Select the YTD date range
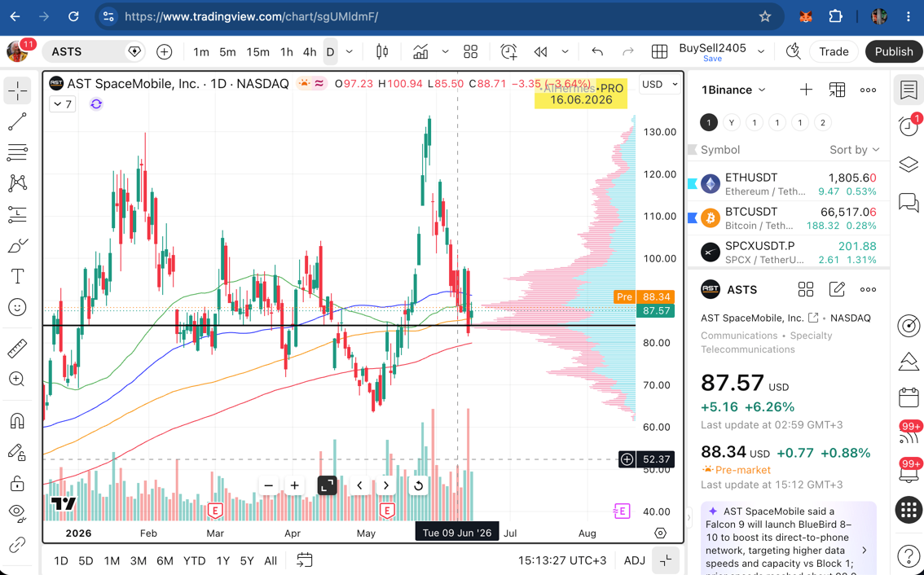This screenshot has width=924, height=575. tap(194, 561)
